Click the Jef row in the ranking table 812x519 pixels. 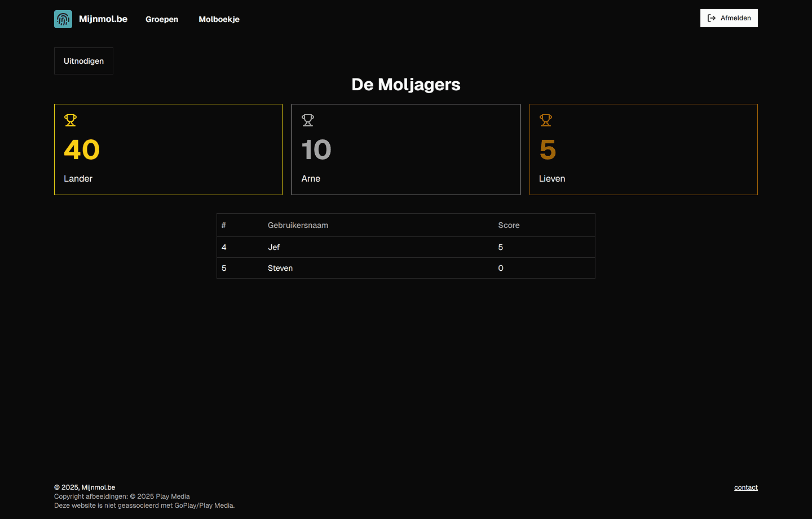pyautogui.click(x=405, y=247)
